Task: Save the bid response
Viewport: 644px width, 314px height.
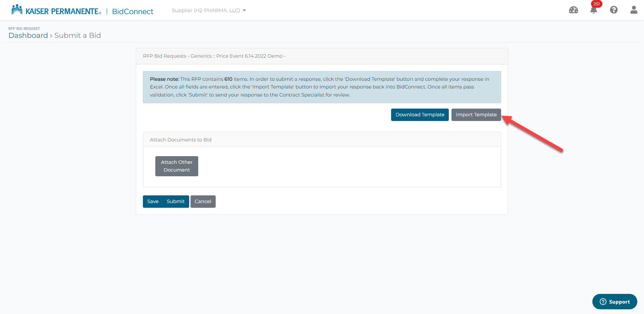Action: 153,201
